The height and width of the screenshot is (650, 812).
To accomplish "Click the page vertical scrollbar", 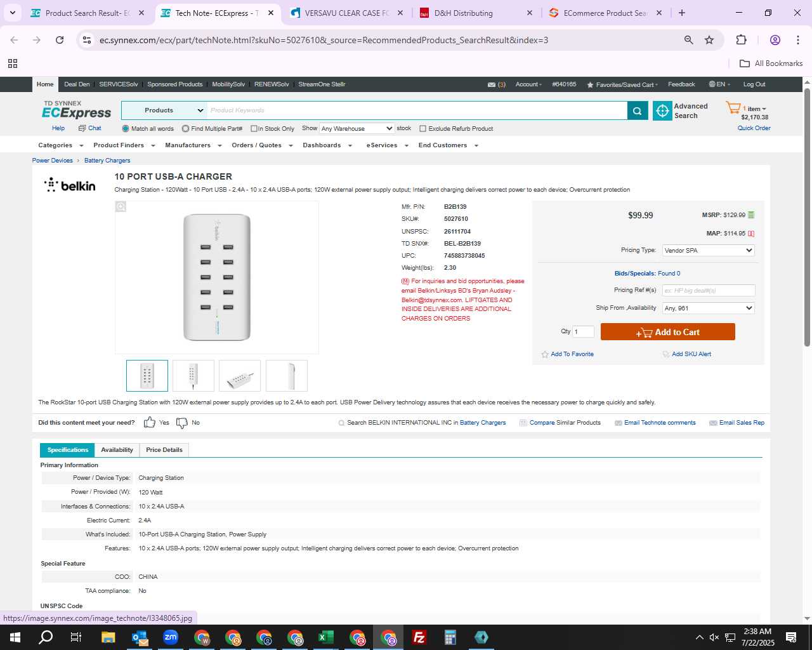I will (x=807, y=216).
